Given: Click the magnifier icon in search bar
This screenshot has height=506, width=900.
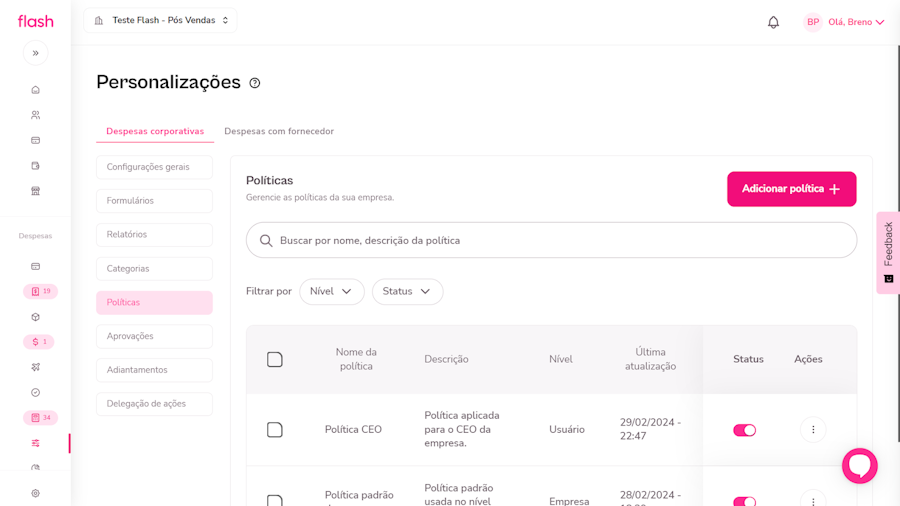Looking at the screenshot, I should 266,240.
